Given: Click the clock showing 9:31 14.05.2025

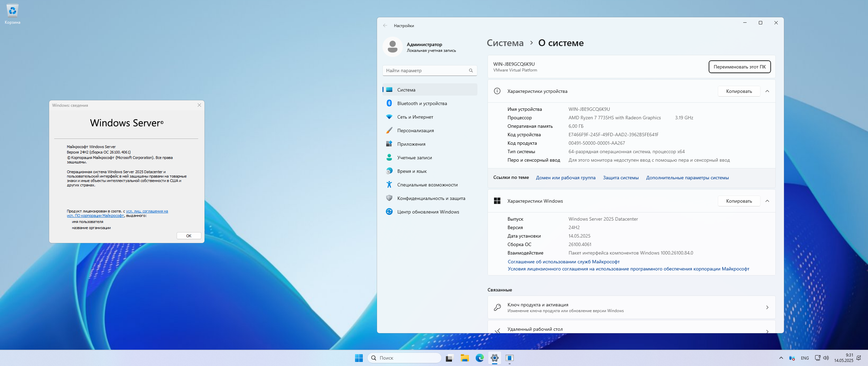Looking at the screenshot, I should tap(844, 358).
